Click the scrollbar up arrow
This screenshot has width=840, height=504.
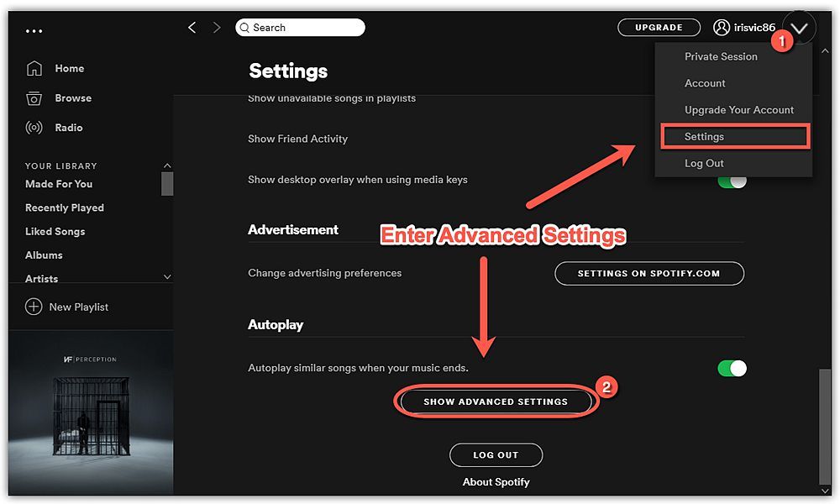pyautogui.click(x=825, y=51)
